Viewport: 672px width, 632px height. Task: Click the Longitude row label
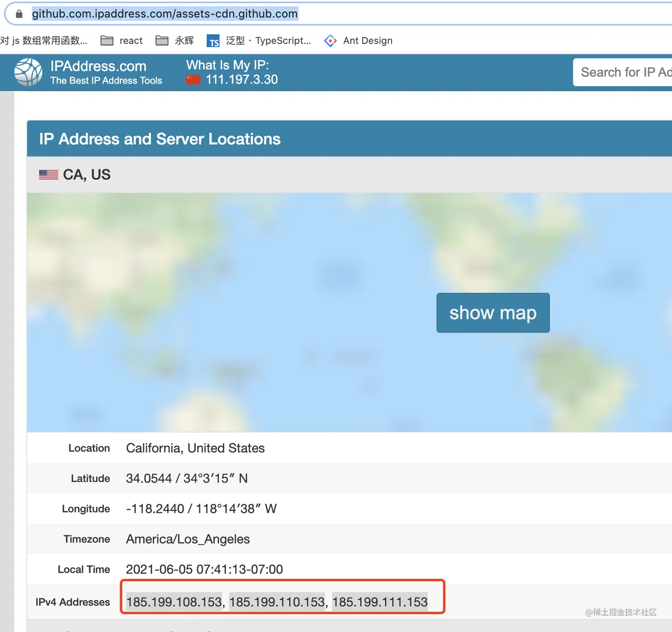click(86, 509)
